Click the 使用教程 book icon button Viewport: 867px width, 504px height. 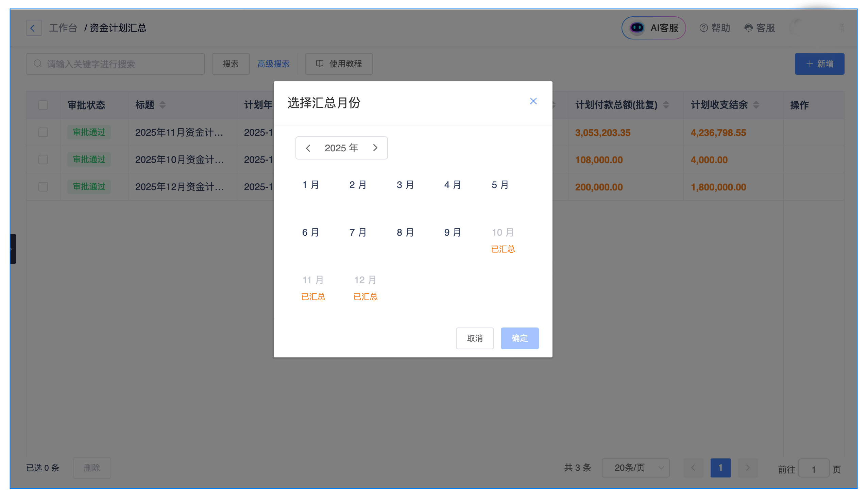(x=339, y=64)
